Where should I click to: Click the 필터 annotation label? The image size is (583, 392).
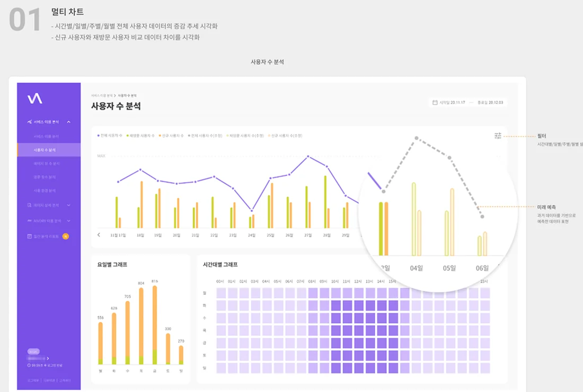pos(542,136)
